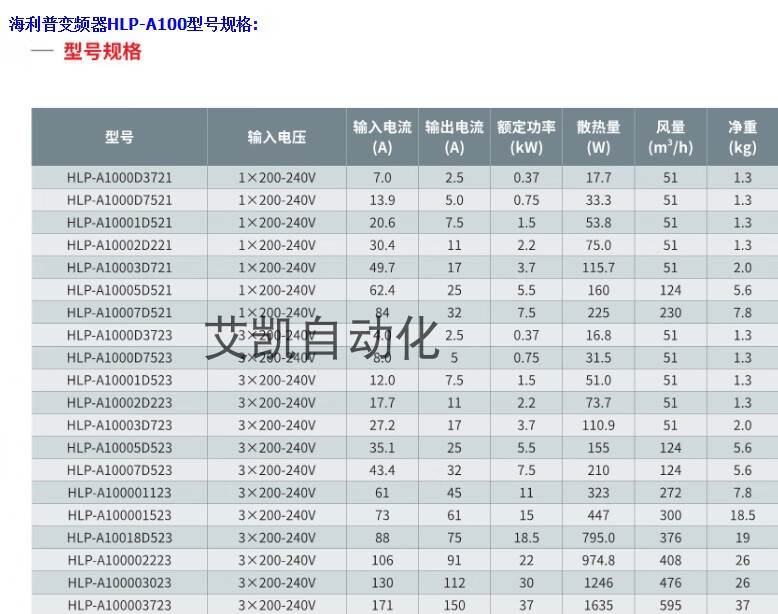The image size is (778, 614).
Task: Click output current value 150
Action: tap(454, 605)
